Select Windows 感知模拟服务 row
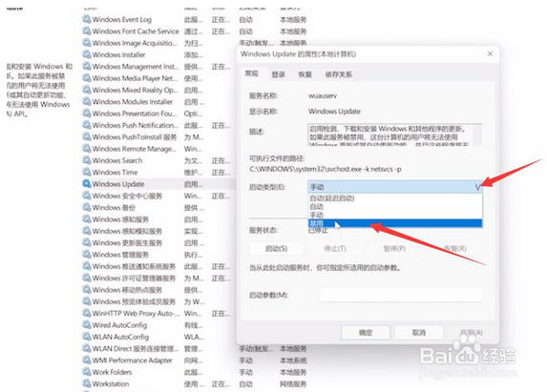547x392 pixels. (x=127, y=231)
